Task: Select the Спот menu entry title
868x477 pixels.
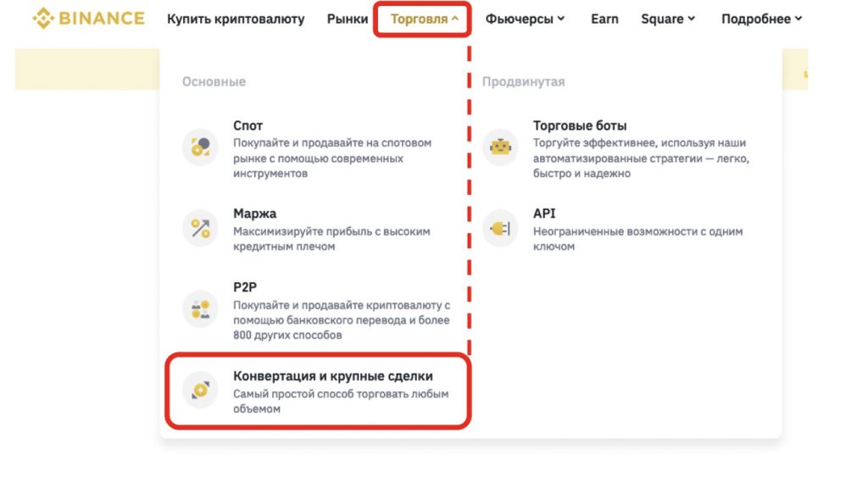Action: 248,125
